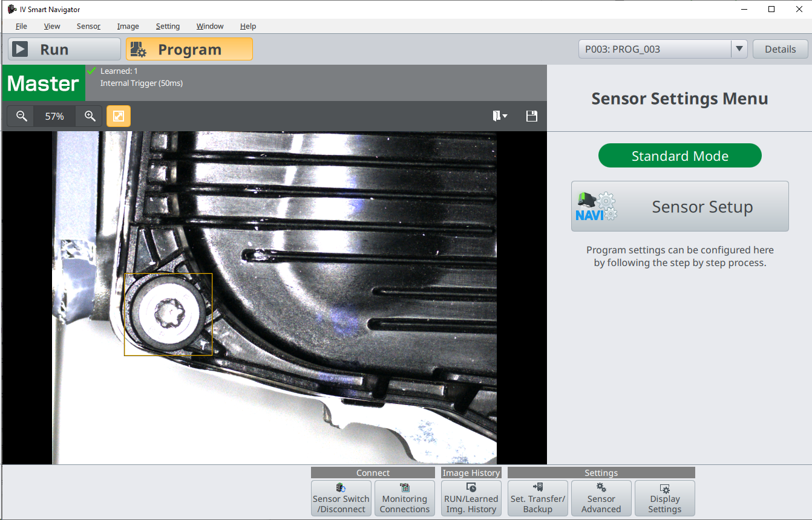Click the zoom in magnifier icon
This screenshot has width=812, height=520.
pyautogui.click(x=90, y=116)
